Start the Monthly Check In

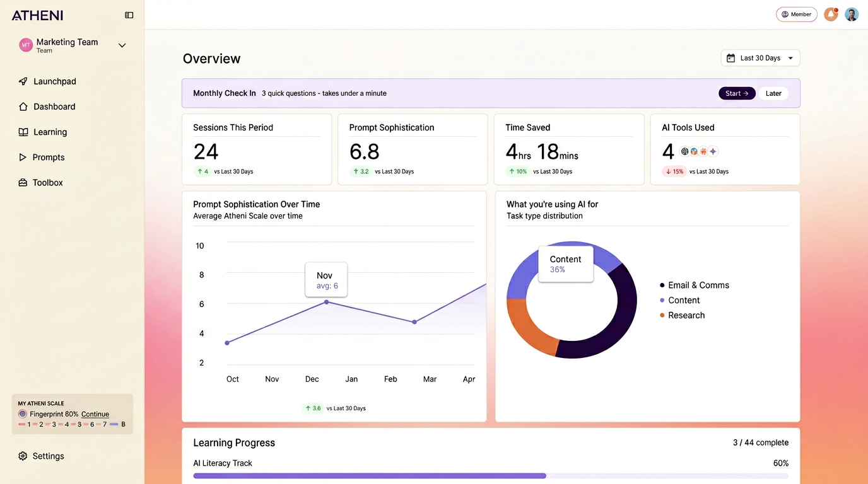pyautogui.click(x=737, y=93)
